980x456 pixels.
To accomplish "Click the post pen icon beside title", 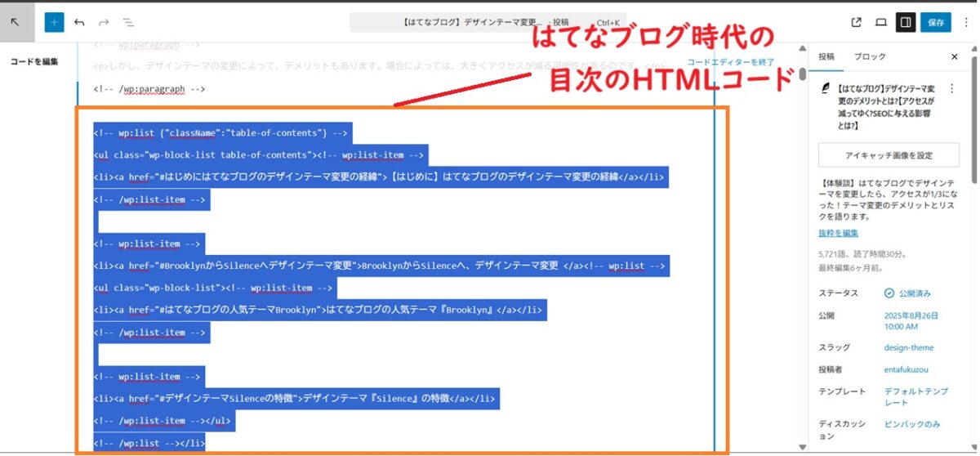I will 826,87.
